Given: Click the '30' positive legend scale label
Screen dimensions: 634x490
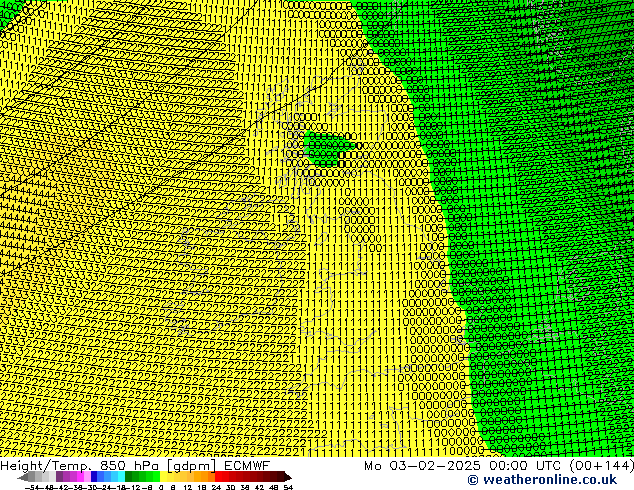Looking at the screenshot, I should click(230, 488).
